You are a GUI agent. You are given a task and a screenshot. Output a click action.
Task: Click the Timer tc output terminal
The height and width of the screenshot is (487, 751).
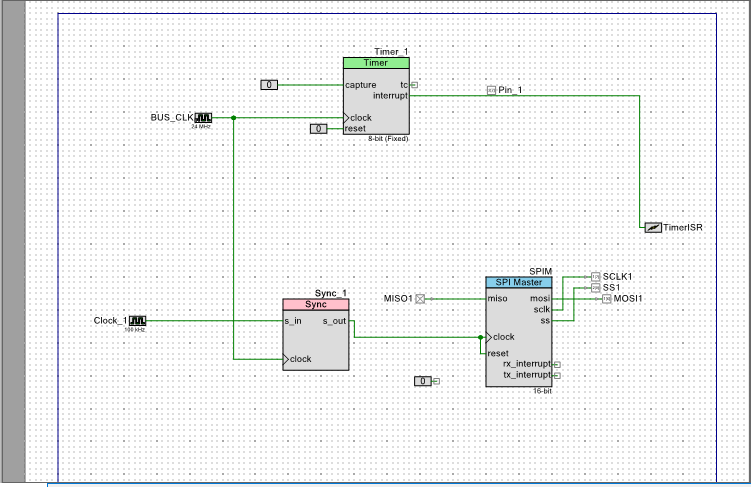tap(414, 85)
